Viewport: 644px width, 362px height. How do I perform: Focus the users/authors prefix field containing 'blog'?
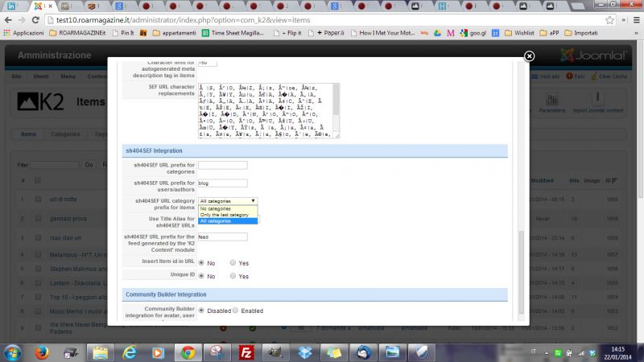pyautogui.click(x=223, y=183)
